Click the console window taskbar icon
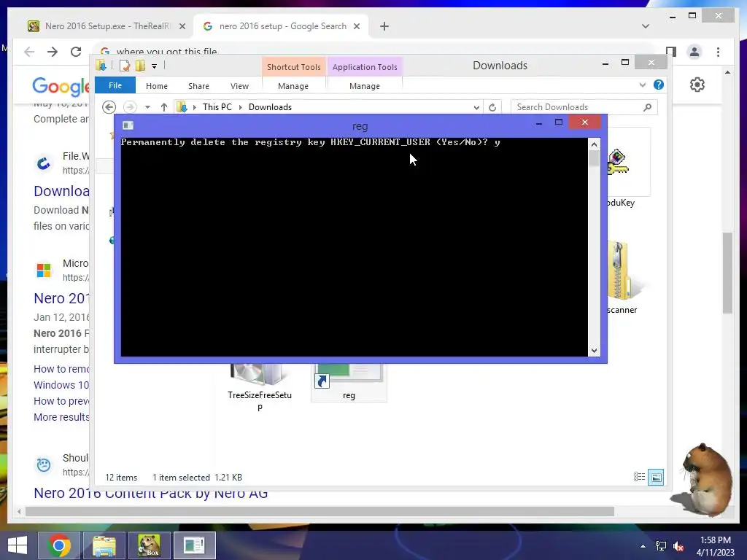 194,545
